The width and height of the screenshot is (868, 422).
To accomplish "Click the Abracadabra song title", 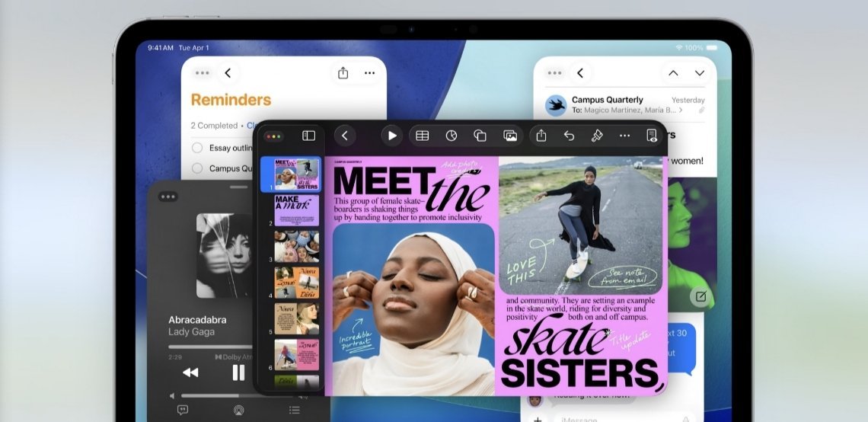I will pyautogui.click(x=198, y=319).
